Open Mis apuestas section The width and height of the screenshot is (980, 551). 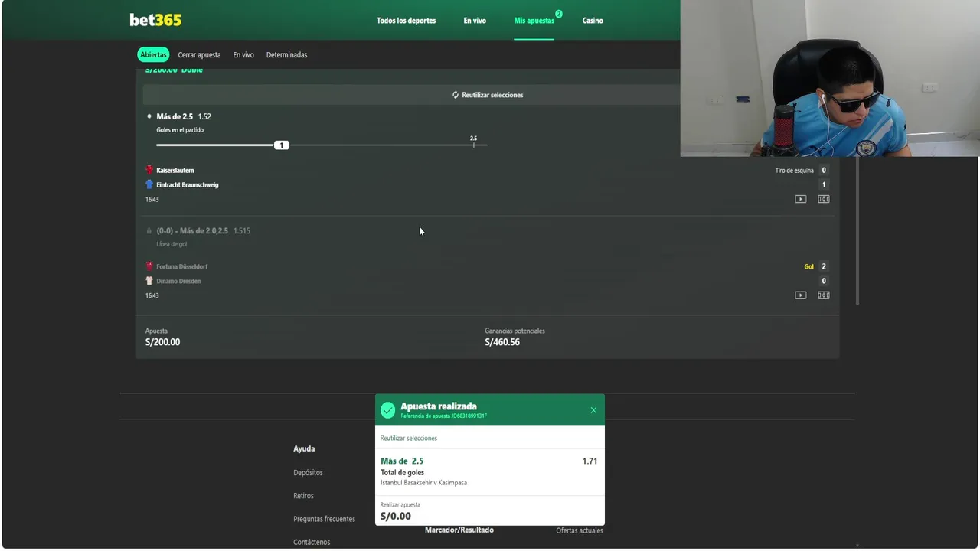(534, 21)
